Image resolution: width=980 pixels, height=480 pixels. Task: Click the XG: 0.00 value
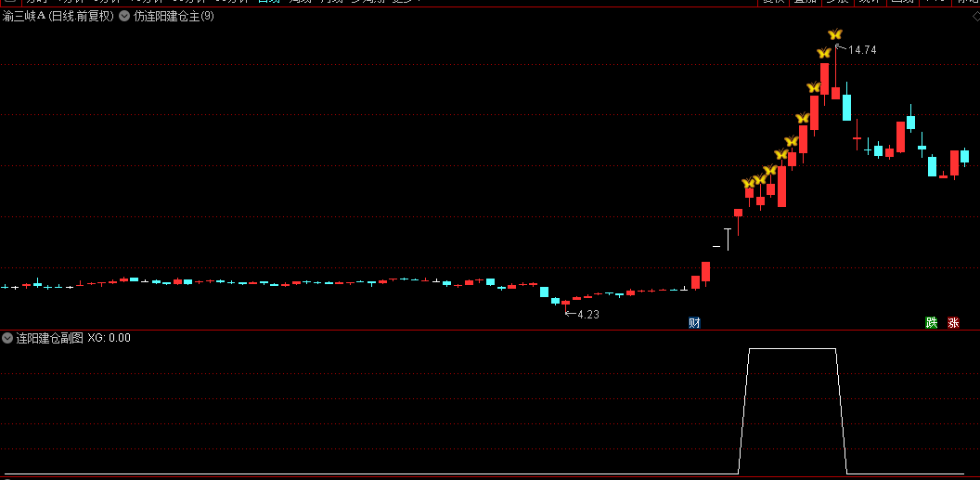click(x=109, y=338)
